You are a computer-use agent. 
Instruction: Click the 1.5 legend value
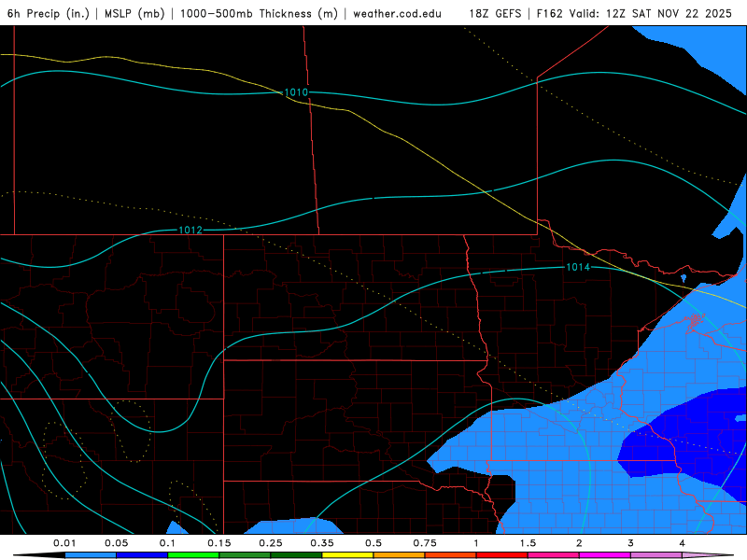[528, 543]
